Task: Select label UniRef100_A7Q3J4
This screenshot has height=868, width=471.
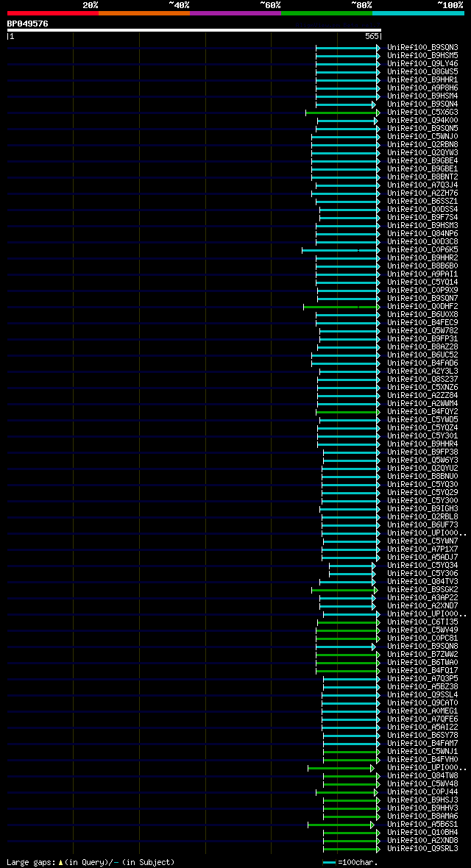Action: coord(422,185)
